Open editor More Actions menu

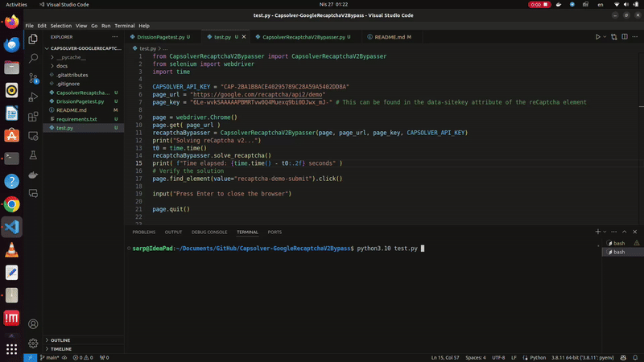[x=635, y=37]
